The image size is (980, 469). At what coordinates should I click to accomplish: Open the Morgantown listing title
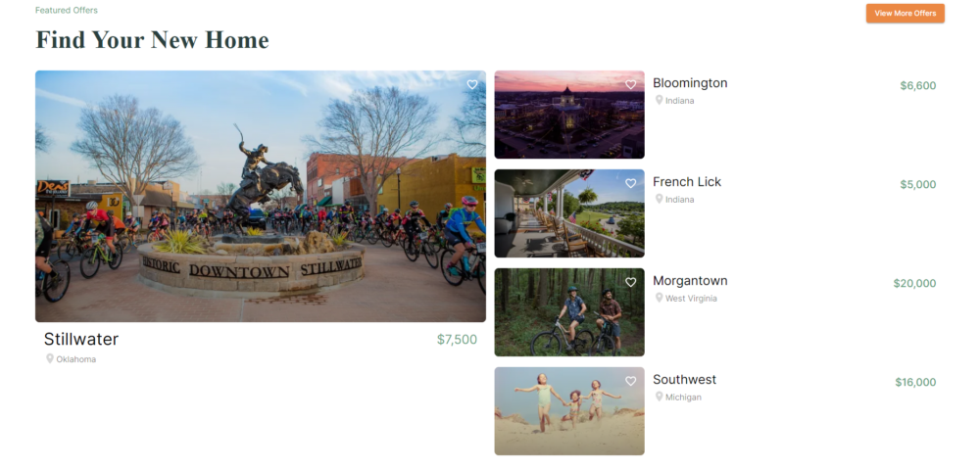point(690,281)
